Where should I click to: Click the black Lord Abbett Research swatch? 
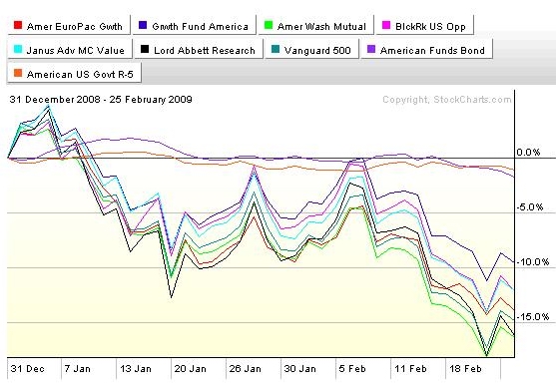click(x=145, y=49)
